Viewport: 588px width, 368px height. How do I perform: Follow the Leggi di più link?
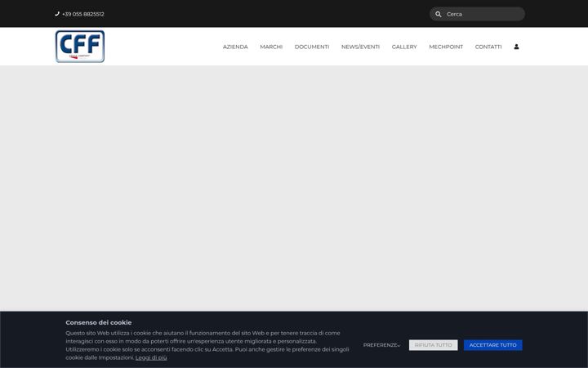[x=151, y=358]
